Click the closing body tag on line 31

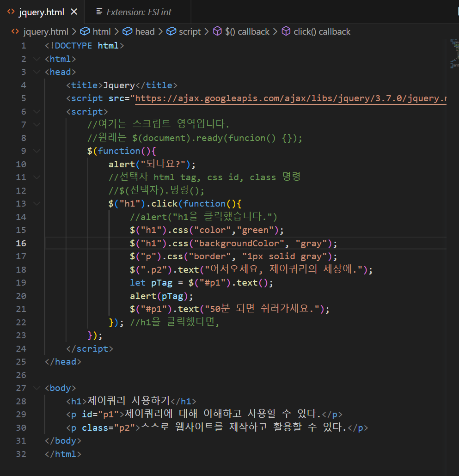63,441
